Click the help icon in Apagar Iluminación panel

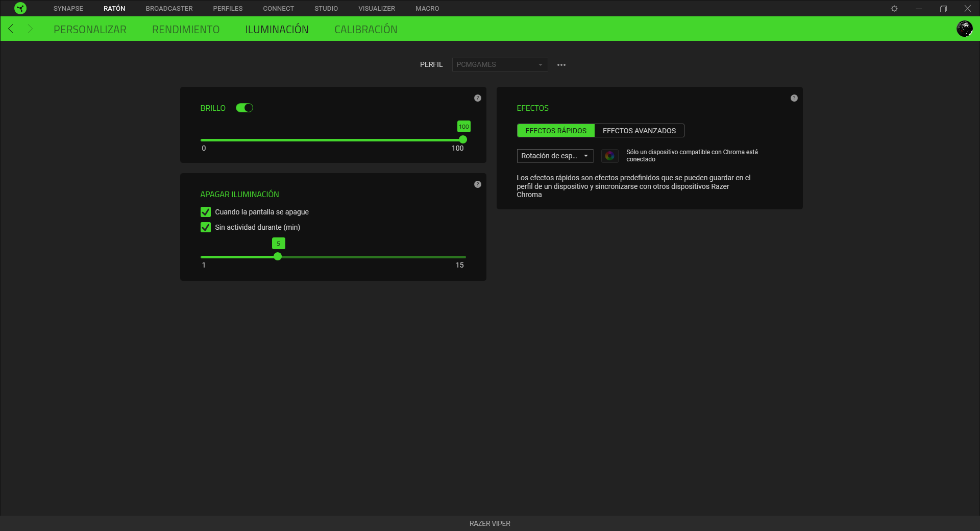point(478,184)
